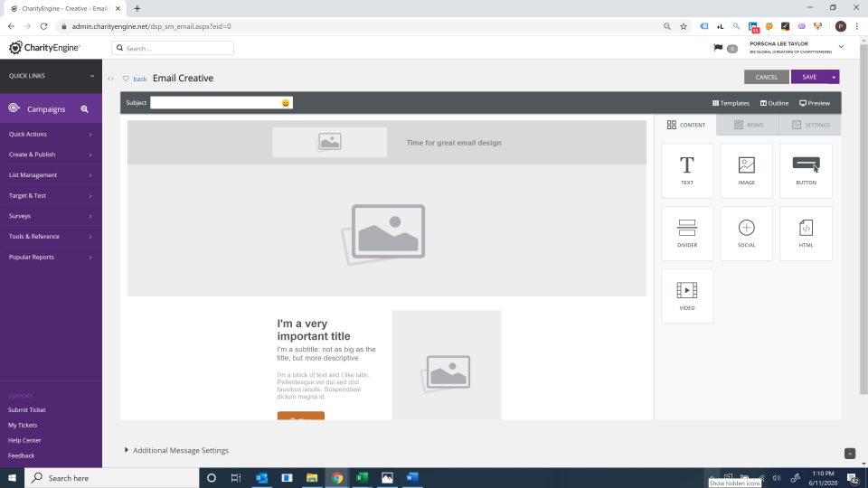This screenshot has height=488, width=868.
Task: Select the Button content block
Action: 806,171
